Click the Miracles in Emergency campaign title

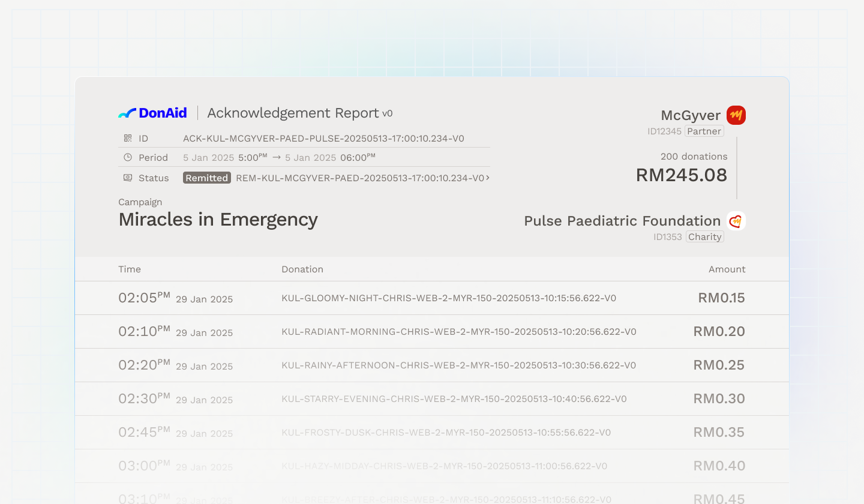pyautogui.click(x=218, y=220)
